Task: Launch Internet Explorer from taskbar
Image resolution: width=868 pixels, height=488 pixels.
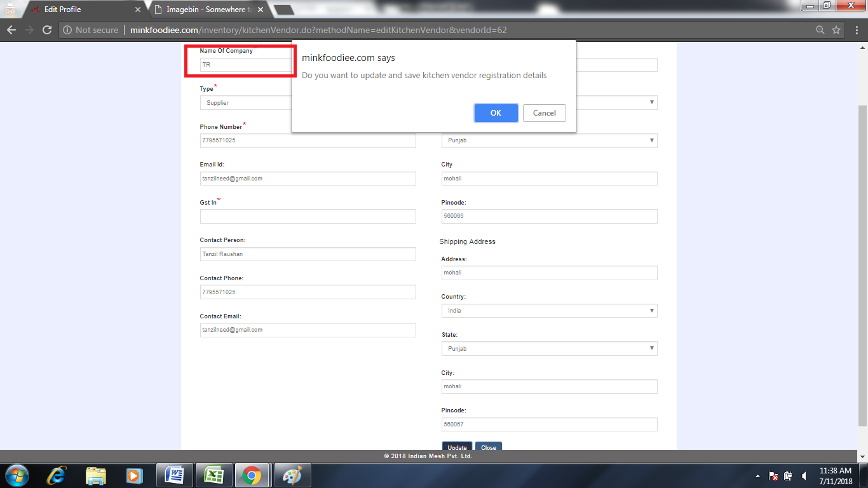Action: click(57, 475)
